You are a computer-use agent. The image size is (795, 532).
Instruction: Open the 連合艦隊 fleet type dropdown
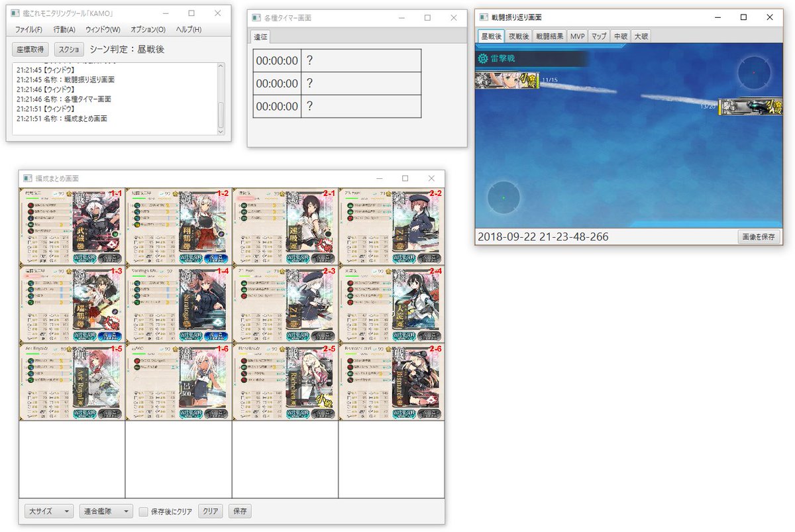106,511
